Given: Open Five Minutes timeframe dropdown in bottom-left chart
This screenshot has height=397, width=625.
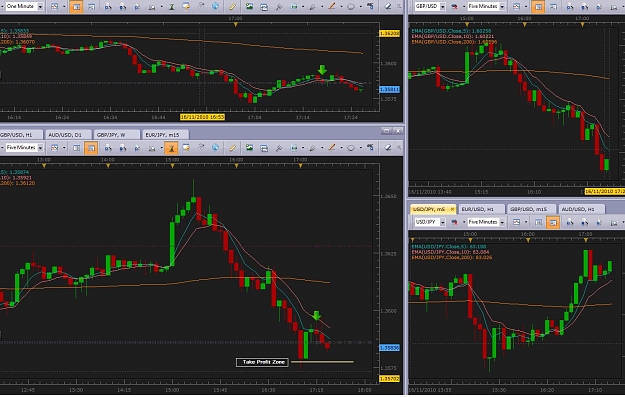Looking at the screenshot, I should [x=40, y=148].
